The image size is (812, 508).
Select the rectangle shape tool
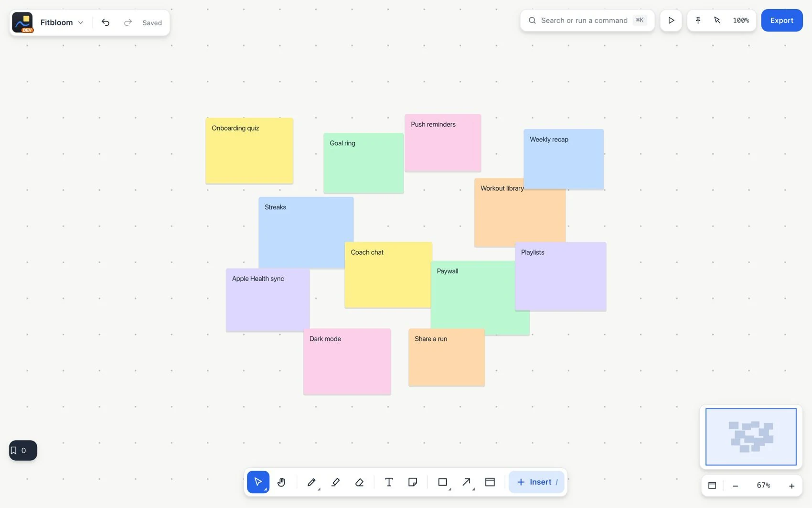click(x=443, y=482)
